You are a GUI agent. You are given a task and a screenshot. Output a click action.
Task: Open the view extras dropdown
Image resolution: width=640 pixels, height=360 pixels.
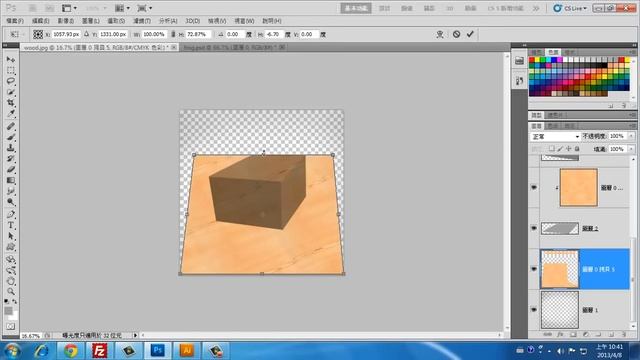(x=69, y=8)
